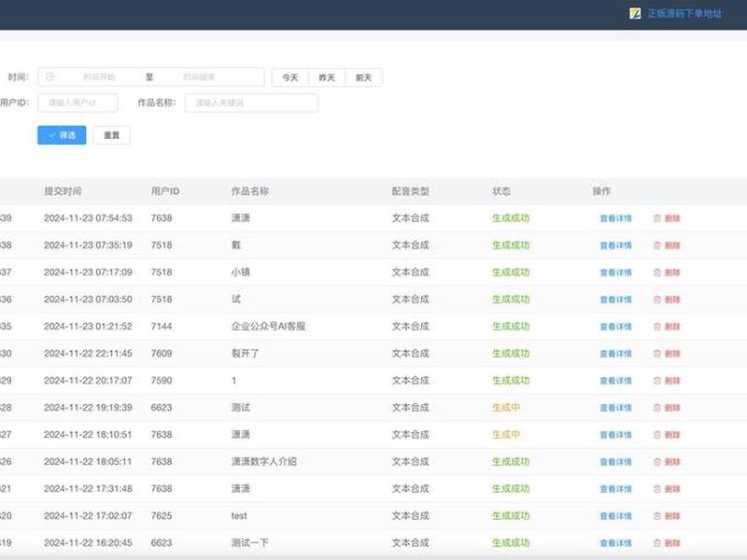747x560 pixels.
Task: Click the 提交时间 column header
Action: (63, 191)
